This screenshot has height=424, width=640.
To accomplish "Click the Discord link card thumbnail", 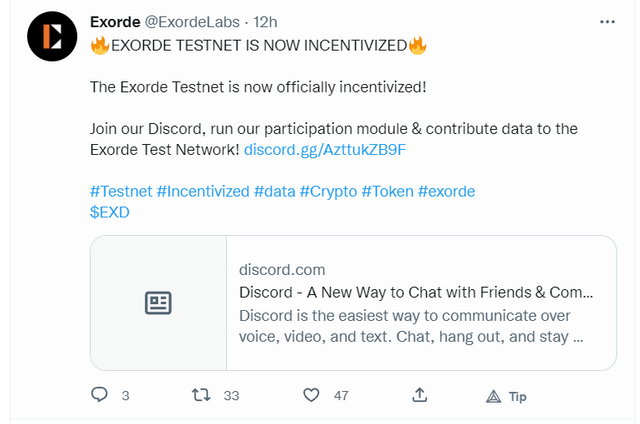I will click(x=158, y=303).
